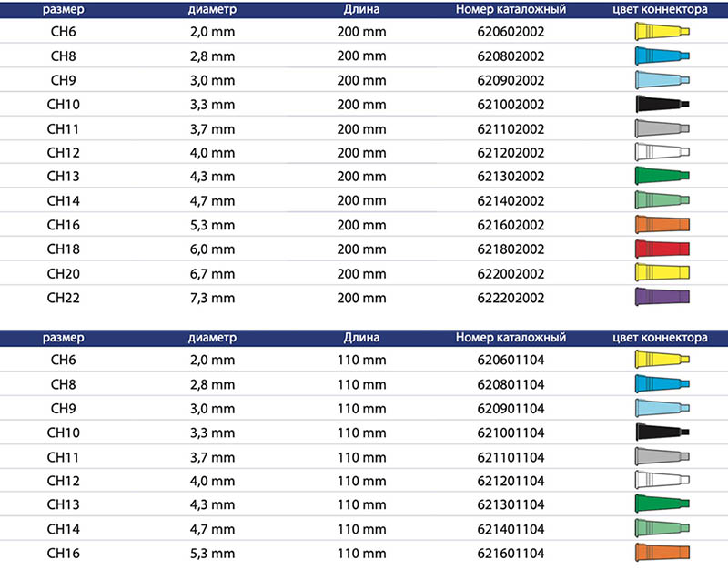
Task: Select catalog number 621102002
Action: tap(511, 128)
